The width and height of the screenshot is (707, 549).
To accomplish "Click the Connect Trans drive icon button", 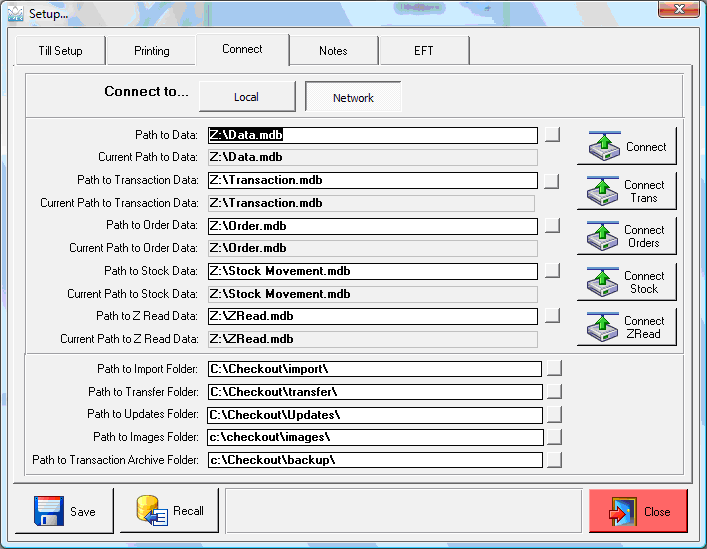I will click(626, 191).
